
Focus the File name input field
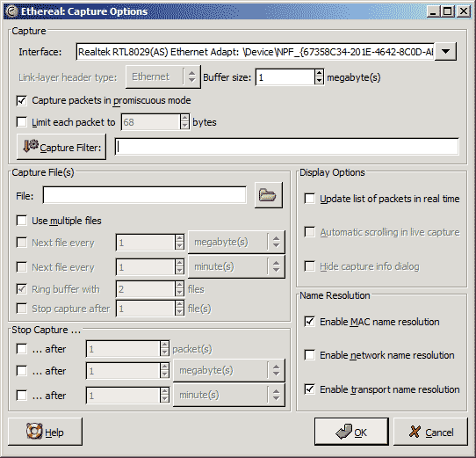pos(145,195)
